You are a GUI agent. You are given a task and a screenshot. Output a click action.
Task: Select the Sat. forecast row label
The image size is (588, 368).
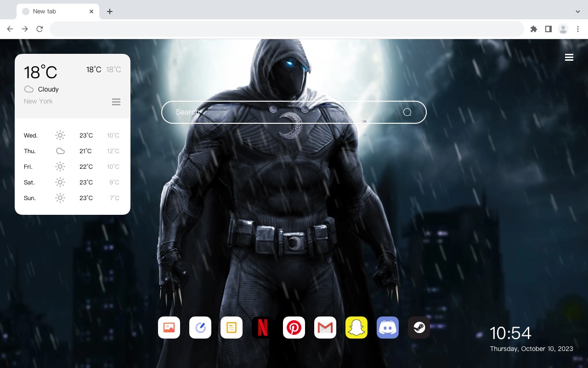(x=29, y=182)
